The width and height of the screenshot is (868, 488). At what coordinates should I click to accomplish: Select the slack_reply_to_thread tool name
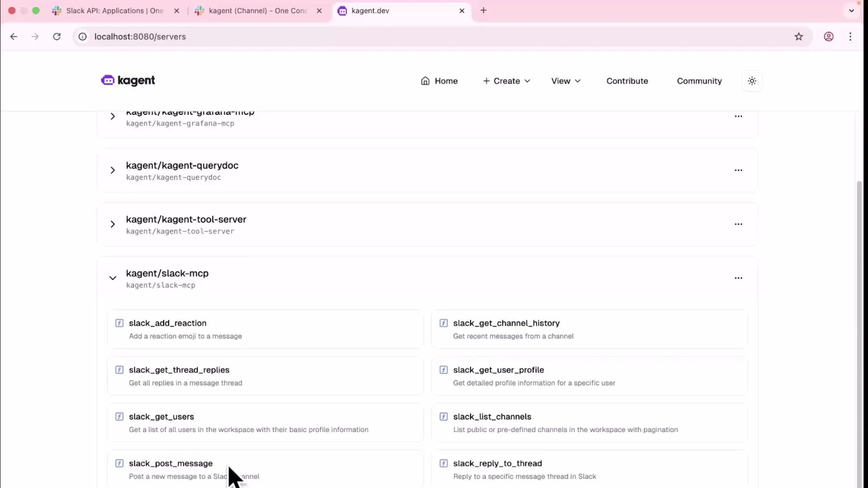[497, 464]
